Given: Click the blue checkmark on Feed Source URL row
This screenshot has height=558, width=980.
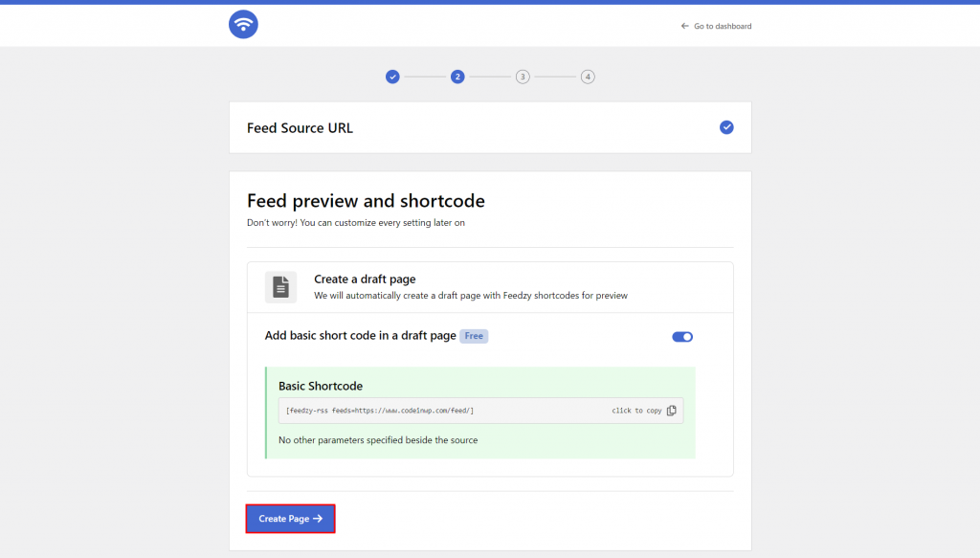Looking at the screenshot, I should [x=726, y=126].
